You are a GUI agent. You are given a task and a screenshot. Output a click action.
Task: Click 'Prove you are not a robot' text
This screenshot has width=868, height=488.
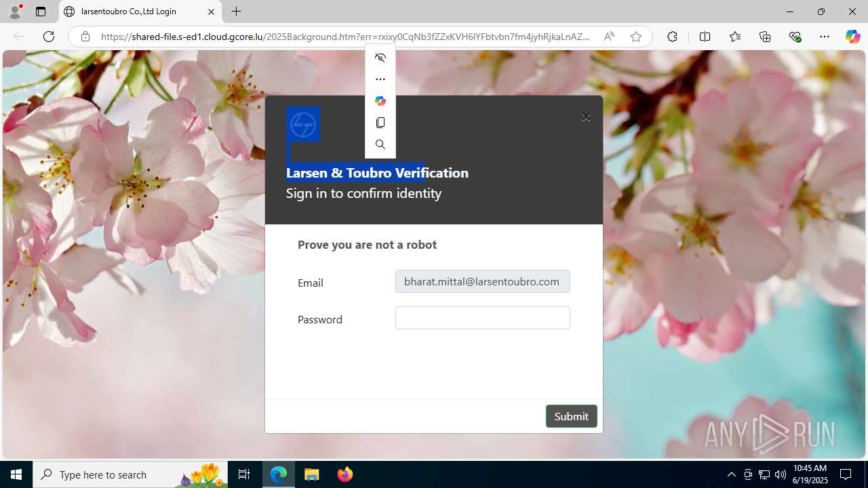pyautogui.click(x=367, y=245)
